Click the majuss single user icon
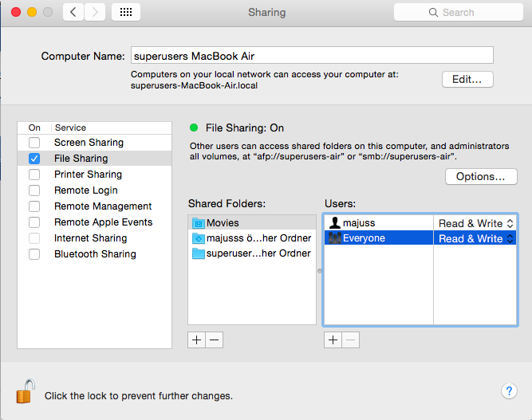The height and width of the screenshot is (420, 532). pyautogui.click(x=335, y=222)
